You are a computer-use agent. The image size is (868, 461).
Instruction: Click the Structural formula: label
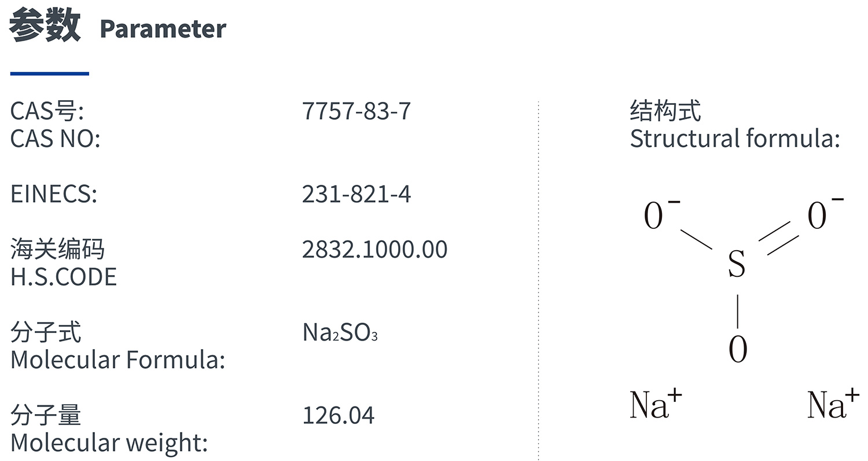point(735,139)
